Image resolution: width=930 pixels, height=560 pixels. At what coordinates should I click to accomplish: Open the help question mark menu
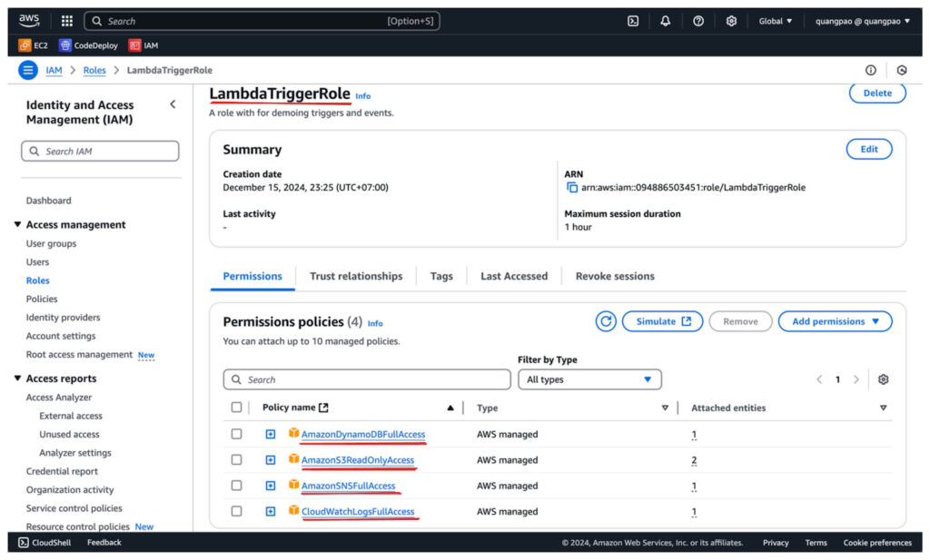point(698,21)
